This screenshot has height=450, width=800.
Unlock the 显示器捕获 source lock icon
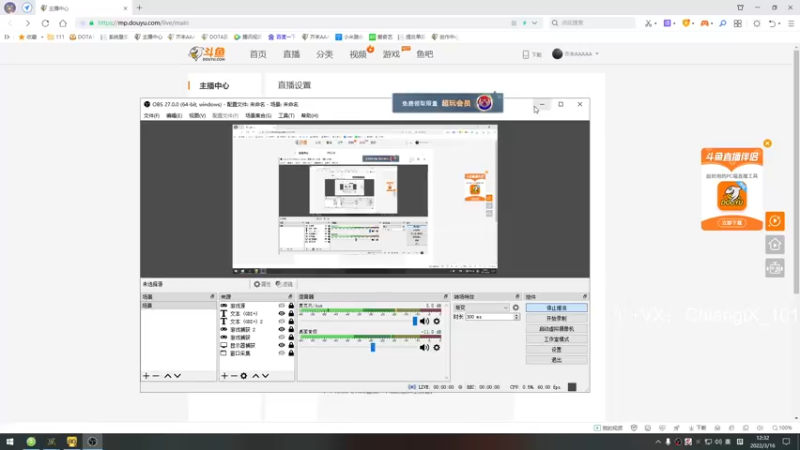click(291, 345)
